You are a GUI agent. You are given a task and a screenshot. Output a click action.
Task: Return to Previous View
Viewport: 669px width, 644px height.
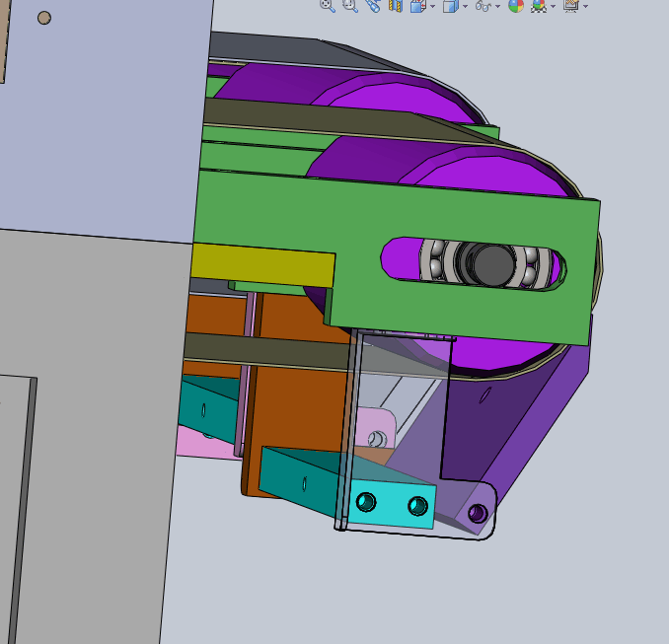click(x=372, y=5)
